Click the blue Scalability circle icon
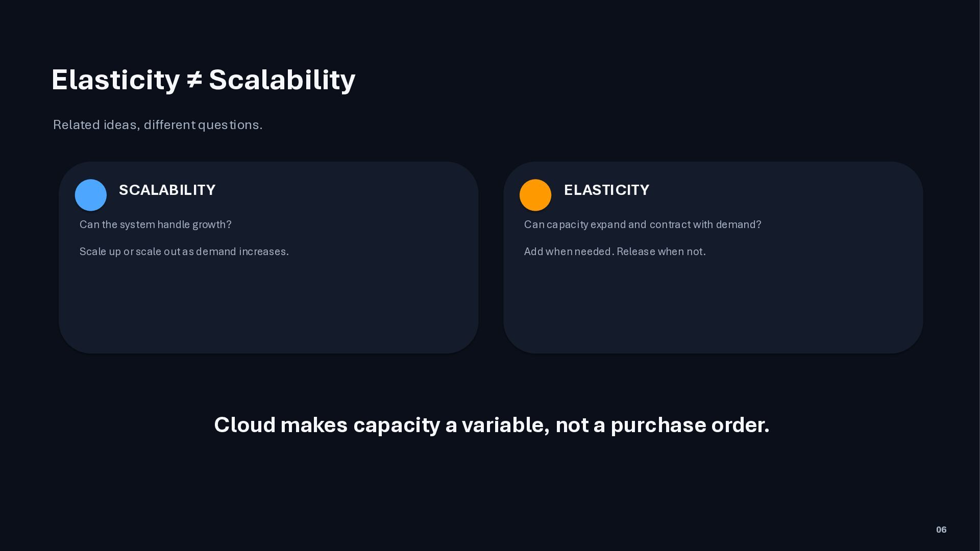This screenshot has width=980, height=551. pyautogui.click(x=91, y=195)
